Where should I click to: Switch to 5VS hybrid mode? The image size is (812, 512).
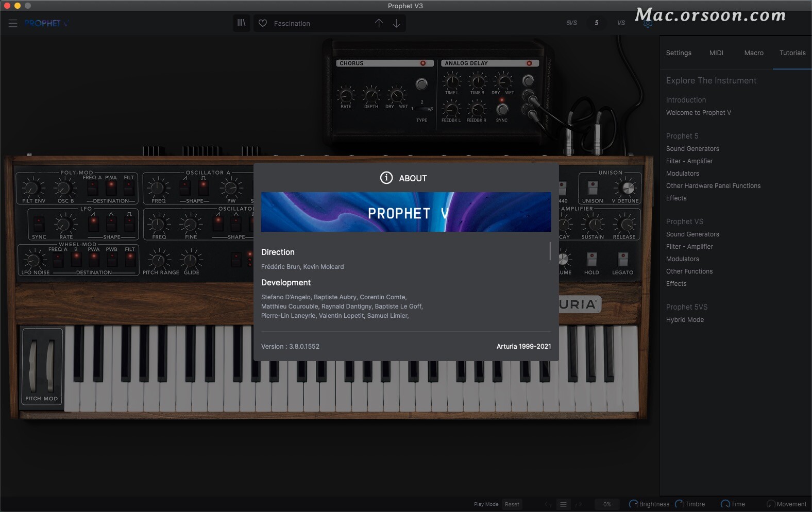(572, 23)
